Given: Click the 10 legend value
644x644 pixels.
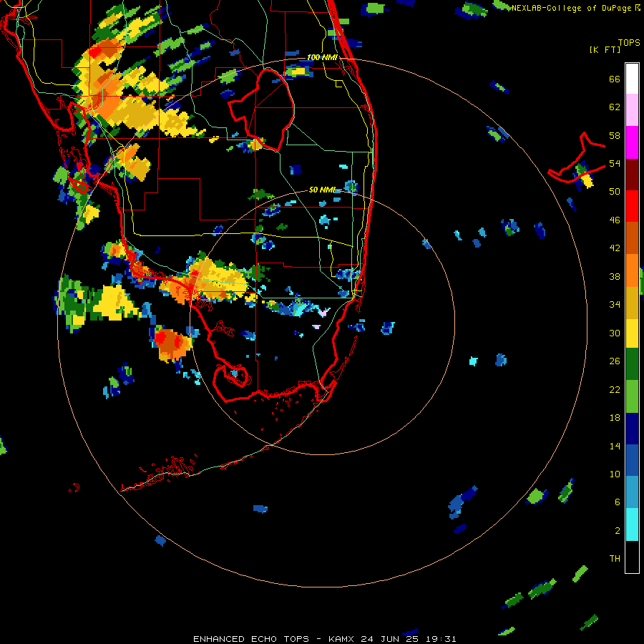Looking at the screenshot, I should 615,474.
